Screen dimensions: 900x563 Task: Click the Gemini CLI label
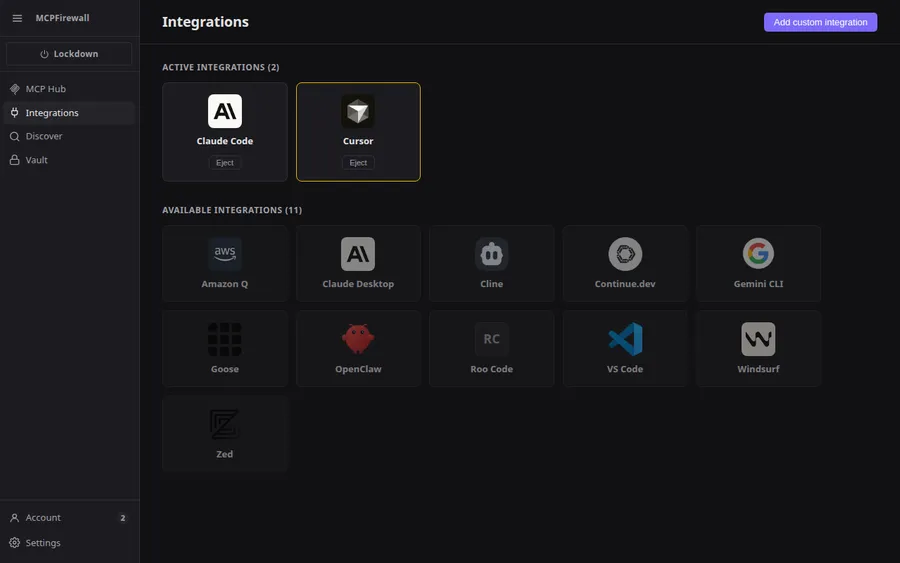758,284
